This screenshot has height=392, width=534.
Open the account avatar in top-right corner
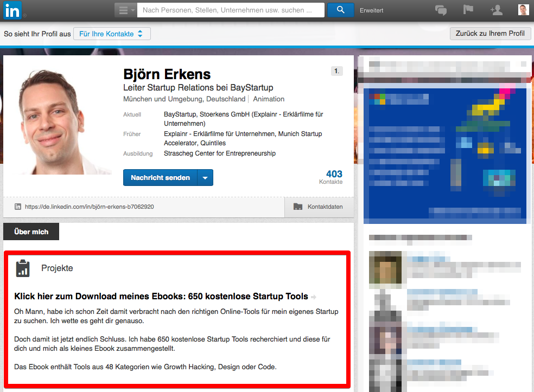(523, 10)
